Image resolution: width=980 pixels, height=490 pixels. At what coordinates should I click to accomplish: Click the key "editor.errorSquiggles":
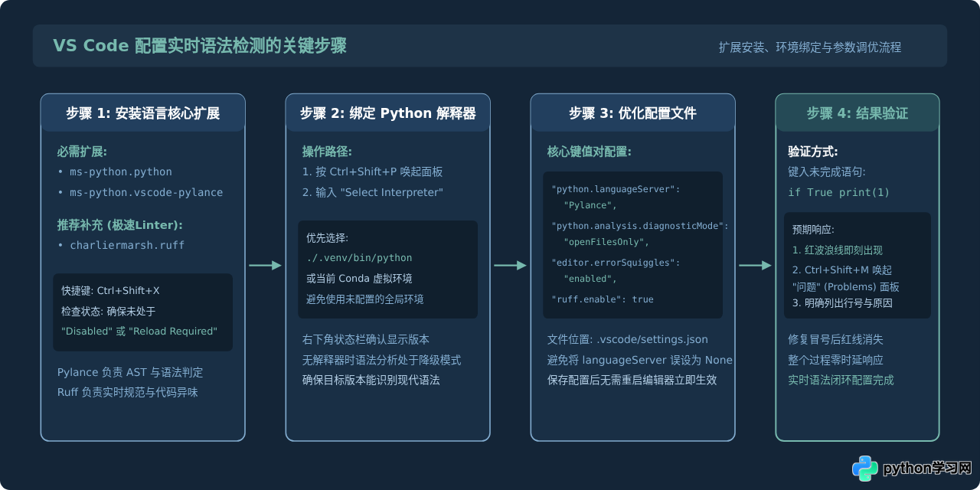616,263
